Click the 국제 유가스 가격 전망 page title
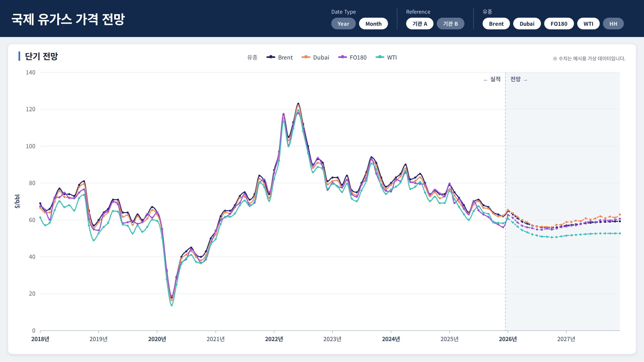Viewport: 644px width, 362px height. (68, 19)
